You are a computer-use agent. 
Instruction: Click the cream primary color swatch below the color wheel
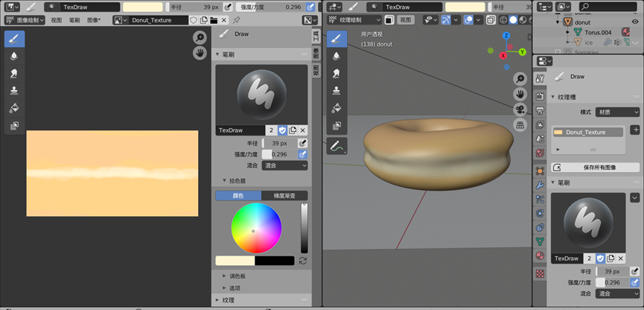coord(235,261)
